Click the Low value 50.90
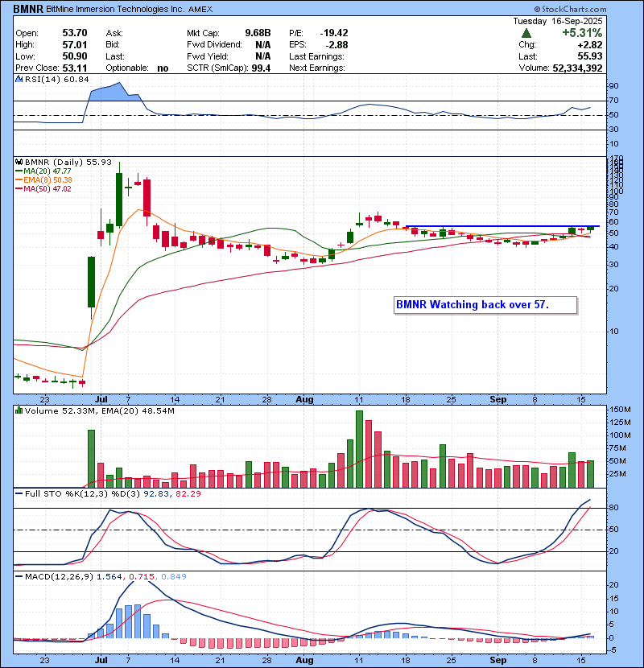Screen dimensions: 644x668 [x=75, y=56]
